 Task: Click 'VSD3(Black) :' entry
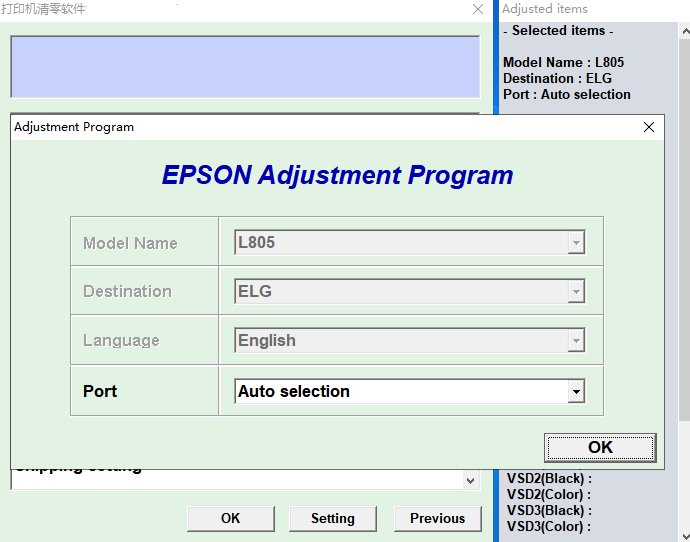pos(549,510)
